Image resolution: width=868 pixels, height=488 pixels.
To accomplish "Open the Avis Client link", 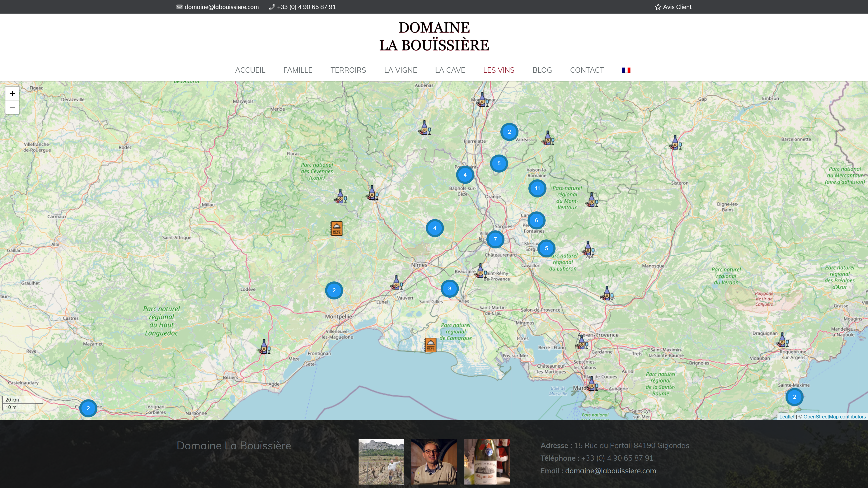I will tap(673, 7).
